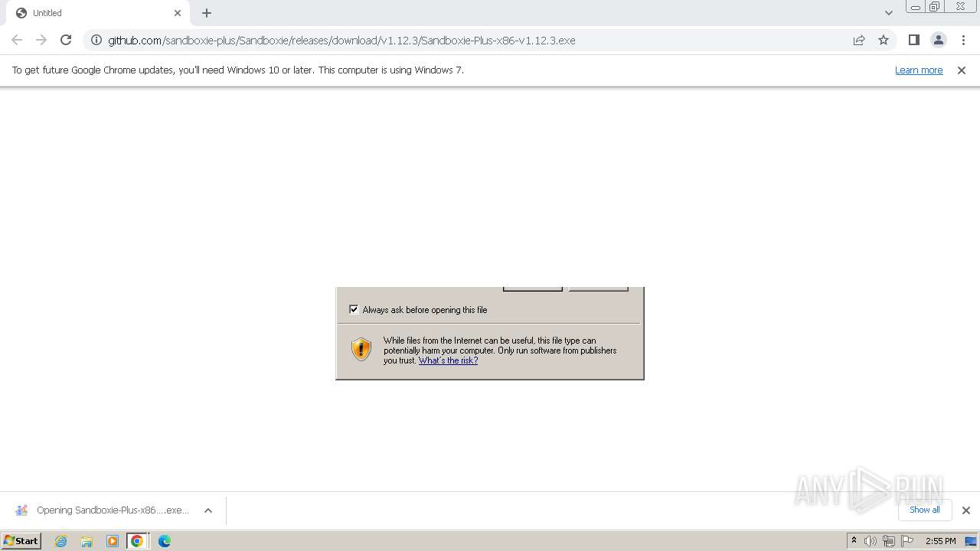Click the 2:55 PM system clock
Image resolution: width=980 pixels, height=551 pixels.
tap(940, 541)
